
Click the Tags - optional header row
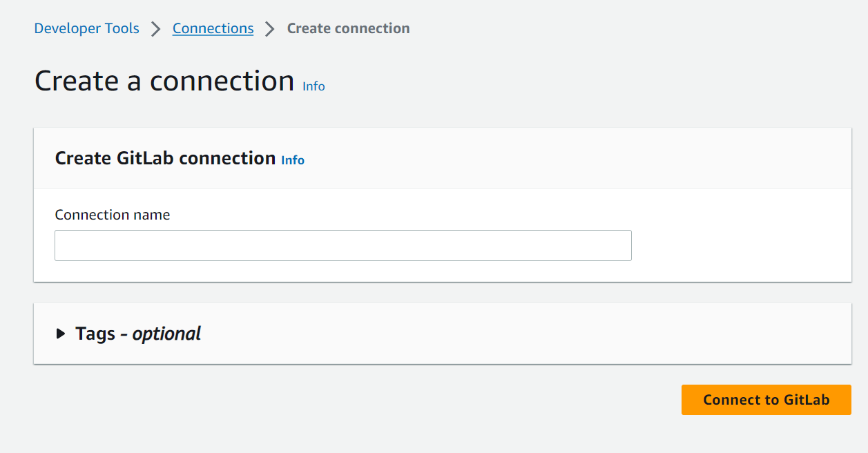click(x=442, y=334)
